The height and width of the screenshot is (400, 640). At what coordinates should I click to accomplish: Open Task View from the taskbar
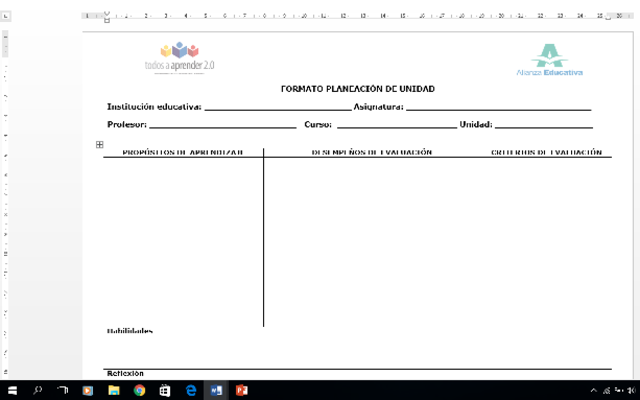[x=62, y=390]
